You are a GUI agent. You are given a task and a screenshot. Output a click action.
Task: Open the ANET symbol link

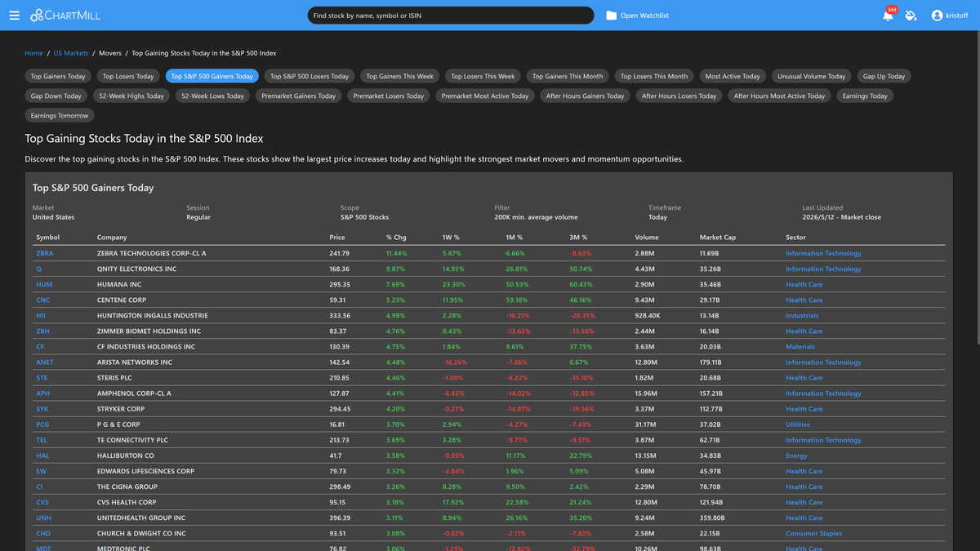pyautogui.click(x=45, y=362)
